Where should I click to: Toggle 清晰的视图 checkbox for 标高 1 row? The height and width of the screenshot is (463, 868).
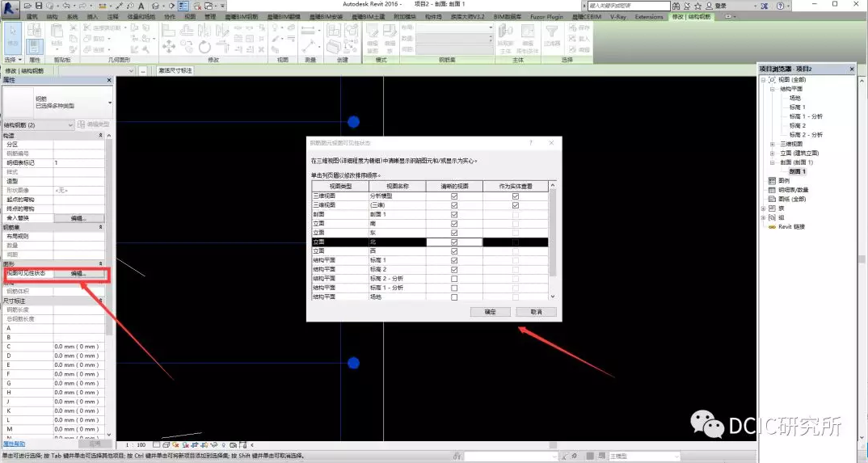point(454,260)
